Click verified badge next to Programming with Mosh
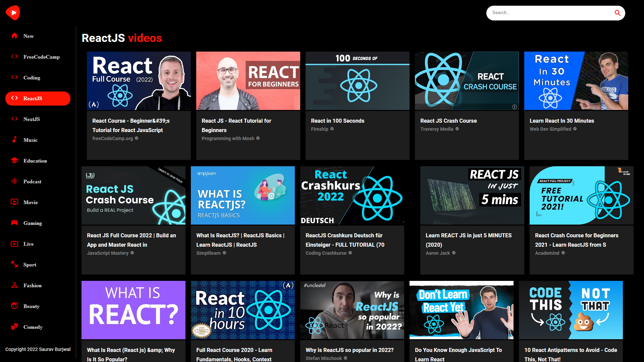 [258, 138]
